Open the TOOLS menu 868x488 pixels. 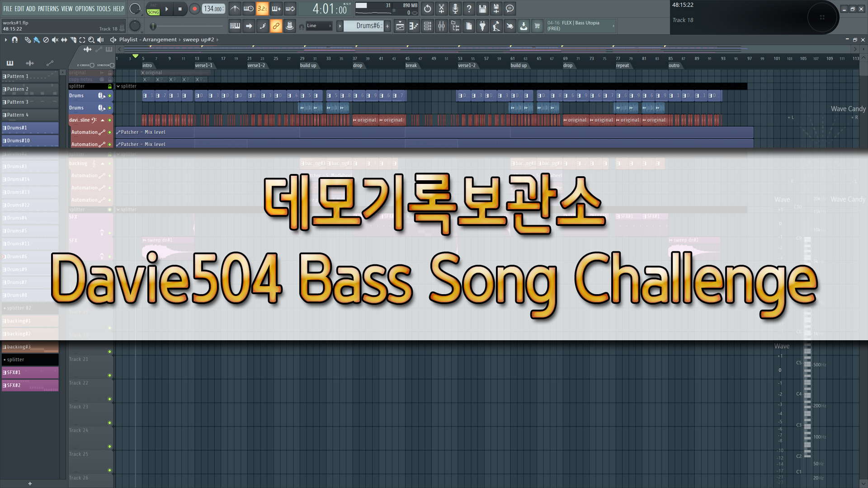click(103, 9)
